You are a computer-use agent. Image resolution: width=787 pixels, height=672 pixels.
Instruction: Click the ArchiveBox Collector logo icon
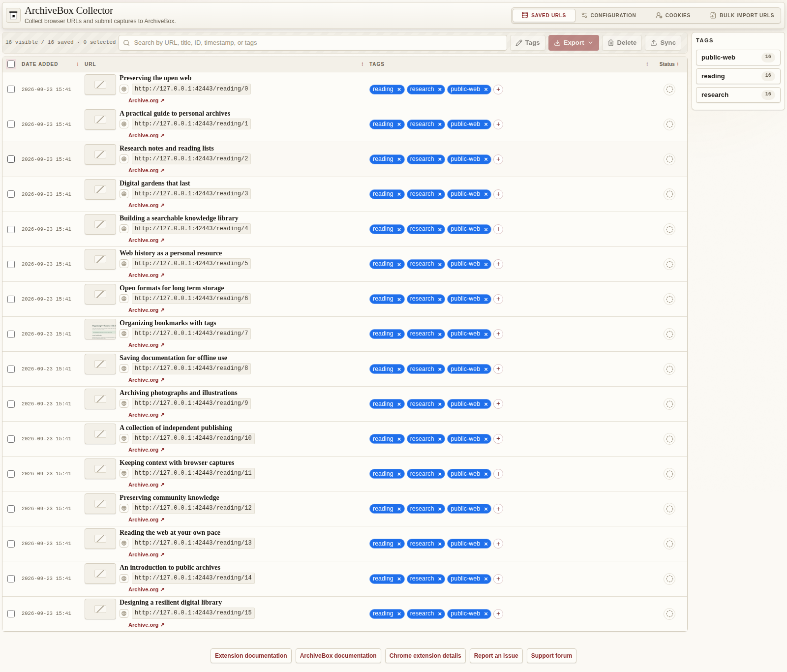13,15
